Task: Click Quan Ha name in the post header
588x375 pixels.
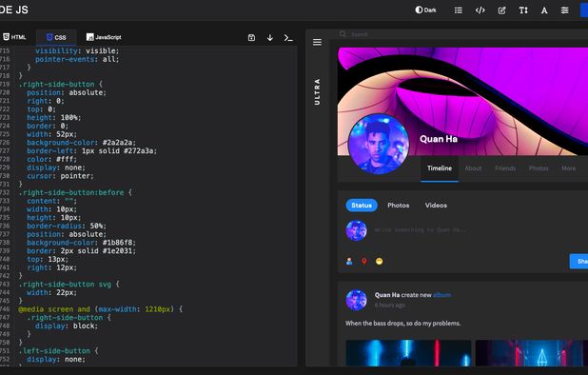Action: (387, 295)
